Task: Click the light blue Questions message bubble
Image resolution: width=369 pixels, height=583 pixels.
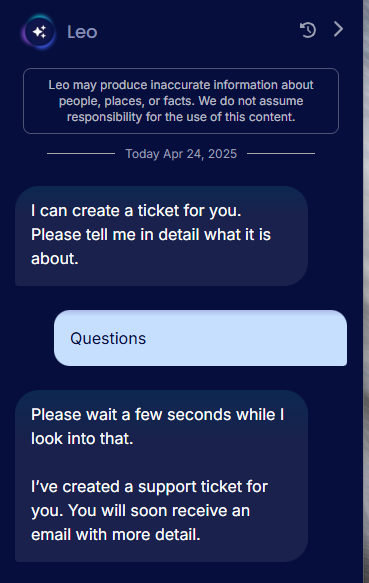Action: [x=200, y=338]
